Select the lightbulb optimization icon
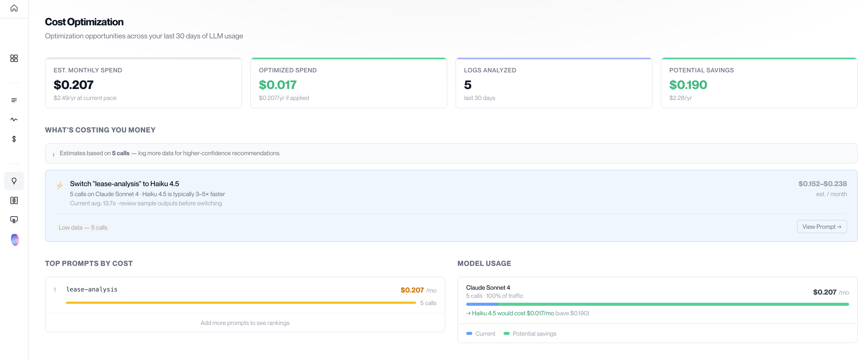 click(x=14, y=181)
